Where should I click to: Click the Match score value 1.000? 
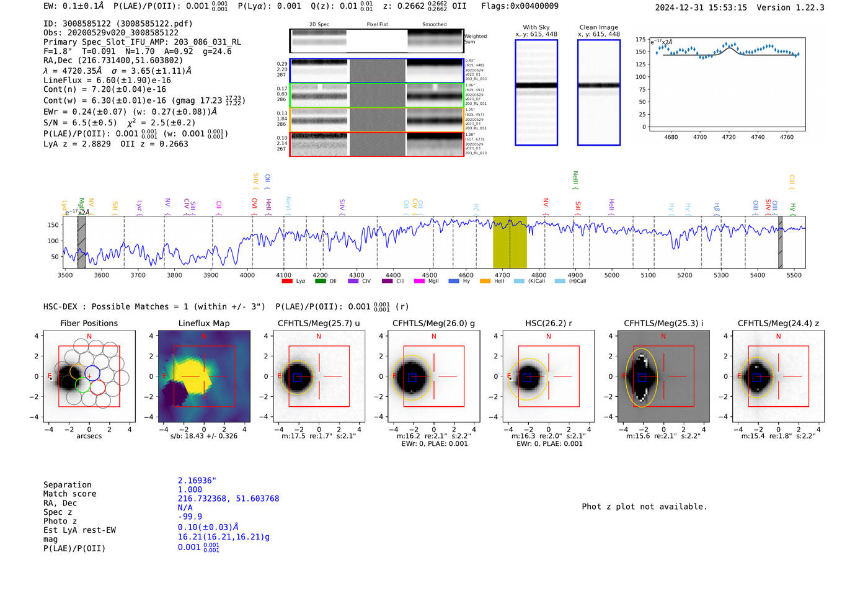(x=190, y=489)
